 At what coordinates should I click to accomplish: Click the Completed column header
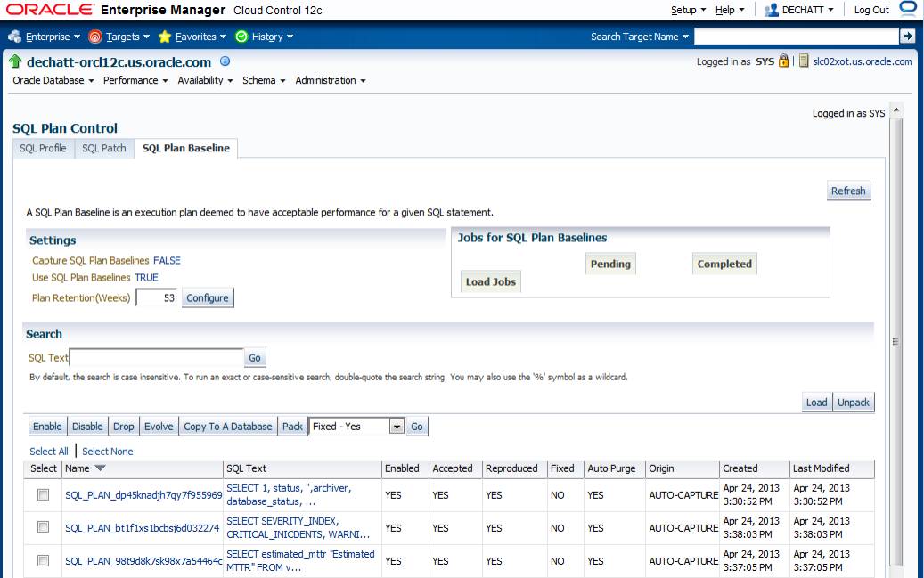point(724,264)
